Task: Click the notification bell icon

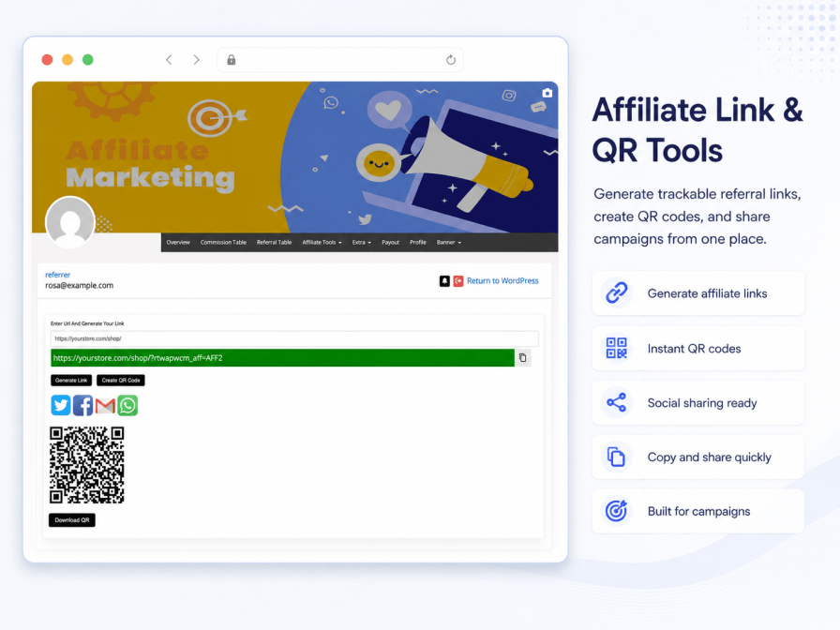Action: [x=444, y=280]
